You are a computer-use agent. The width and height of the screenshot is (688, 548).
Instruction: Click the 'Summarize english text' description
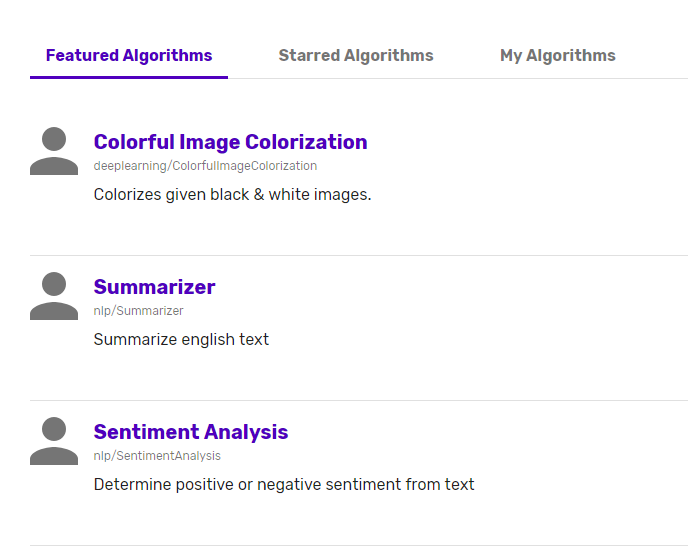181,339
